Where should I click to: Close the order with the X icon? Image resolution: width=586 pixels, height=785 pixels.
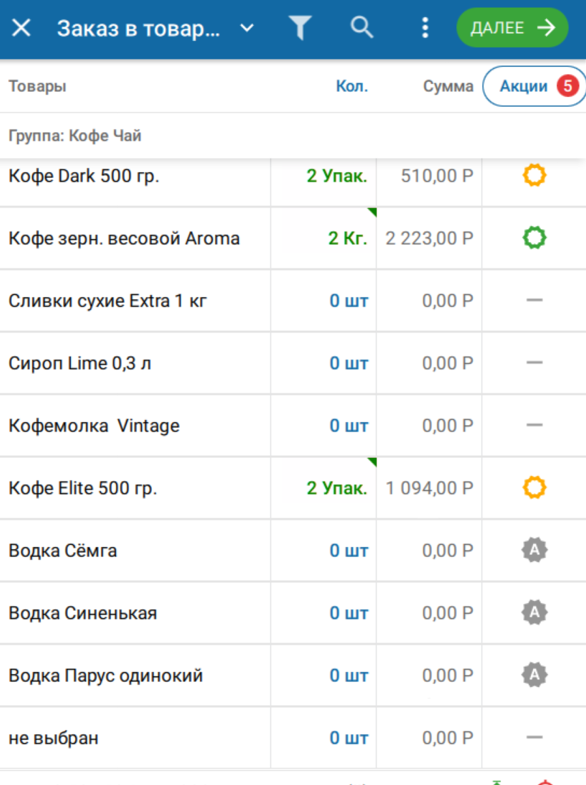[x=21, y=28]
